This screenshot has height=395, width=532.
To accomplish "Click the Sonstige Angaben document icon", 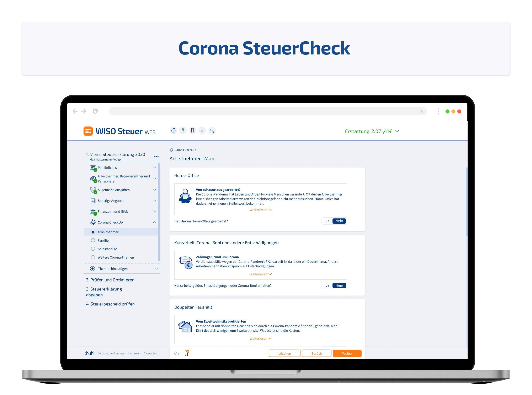I will pyautogui.click(x=93, y=201).
